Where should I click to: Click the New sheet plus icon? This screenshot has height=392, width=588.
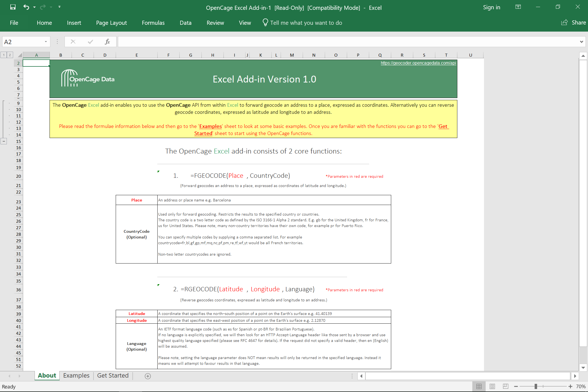coord(148,376)
